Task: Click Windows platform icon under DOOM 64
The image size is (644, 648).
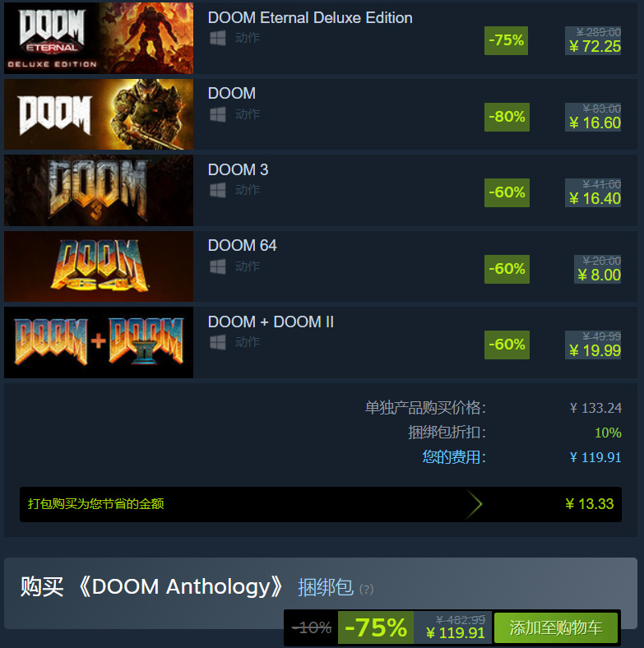Action: (217, 266)
